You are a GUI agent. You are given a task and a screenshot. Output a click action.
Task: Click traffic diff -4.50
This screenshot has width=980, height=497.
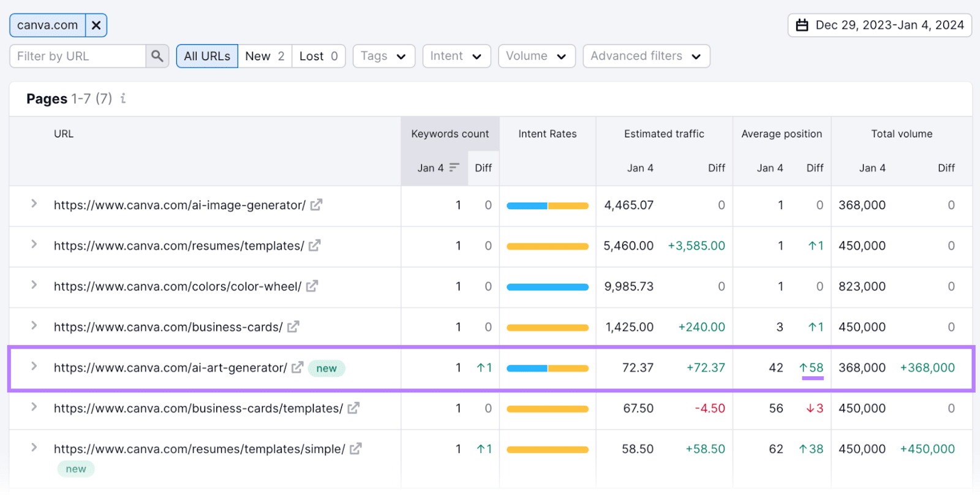[710, 408]
